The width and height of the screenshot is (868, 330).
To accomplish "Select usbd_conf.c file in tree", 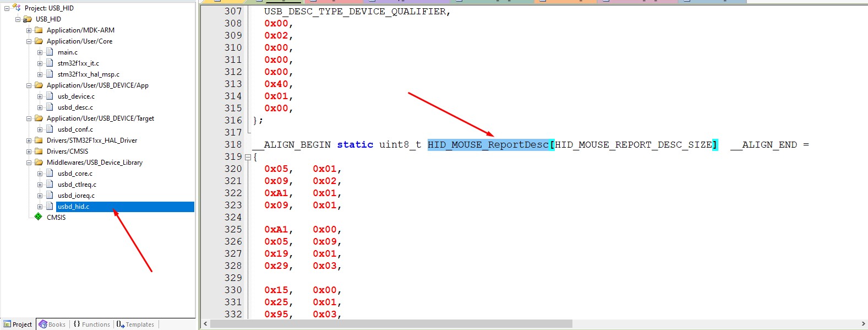I will (x=75, y=129).
